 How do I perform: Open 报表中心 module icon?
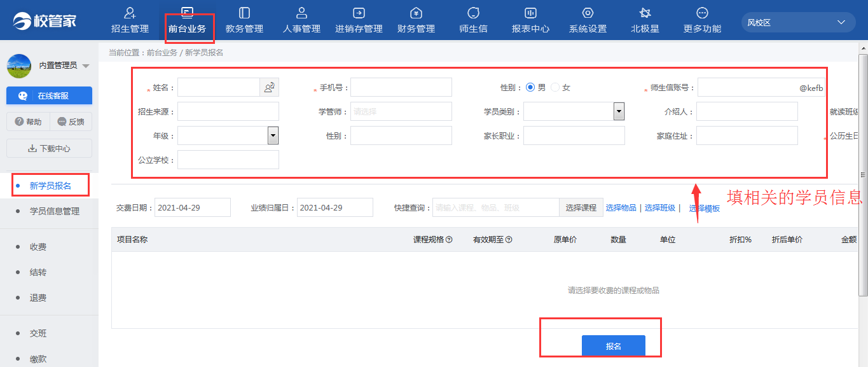point(530,13)
